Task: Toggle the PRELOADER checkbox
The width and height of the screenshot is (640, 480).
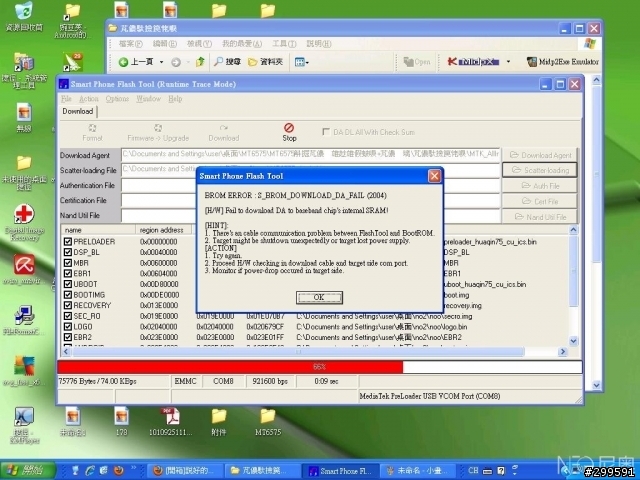Action: [x=68, y=242]
